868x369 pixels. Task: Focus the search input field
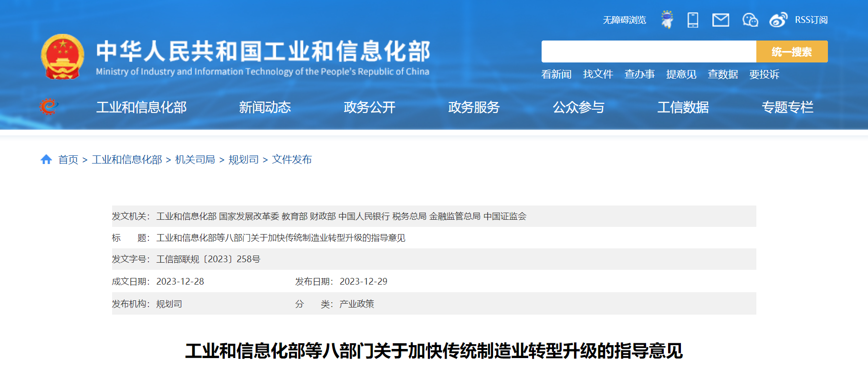pyautogui.click(x=648, y=51)
